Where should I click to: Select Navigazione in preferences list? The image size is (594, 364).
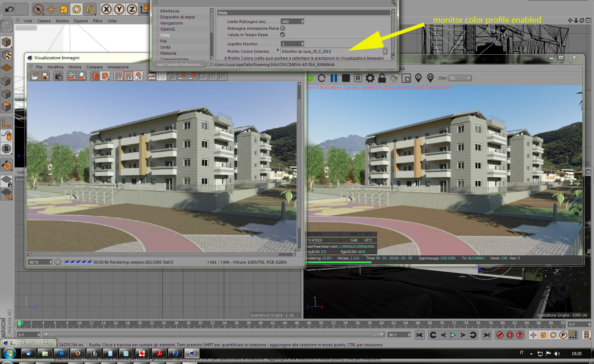[x=171, y=23]
